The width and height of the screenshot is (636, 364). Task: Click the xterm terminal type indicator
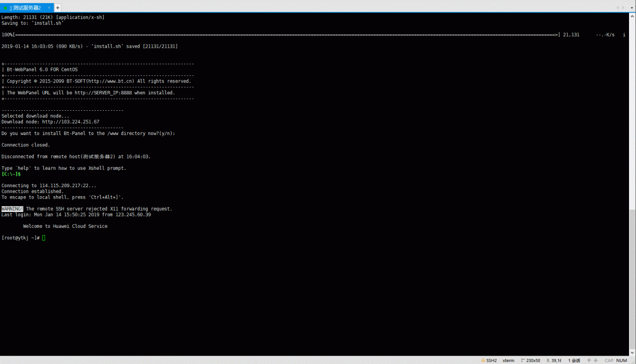(x=508, y=361)
